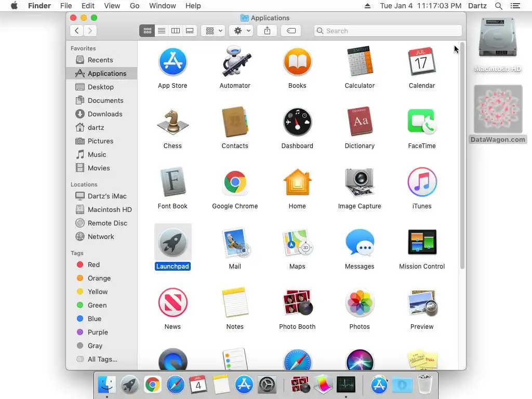
Task: Select the Photo Booth app in grid
Action: coord(297,303)
